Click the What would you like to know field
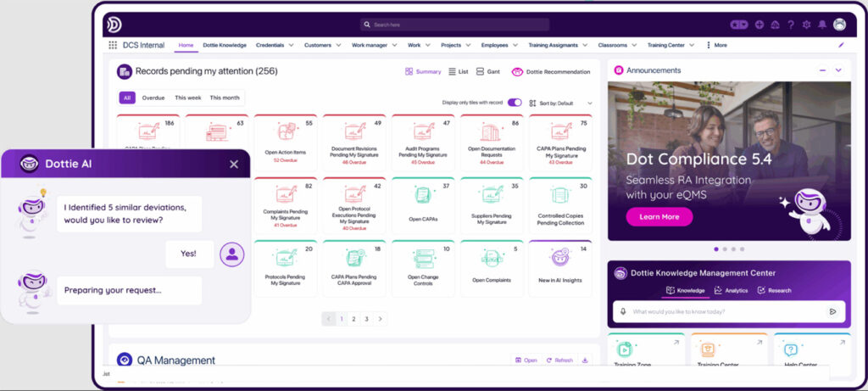The height and width of the screenshot is (391, 868). (x=729, y=312)
